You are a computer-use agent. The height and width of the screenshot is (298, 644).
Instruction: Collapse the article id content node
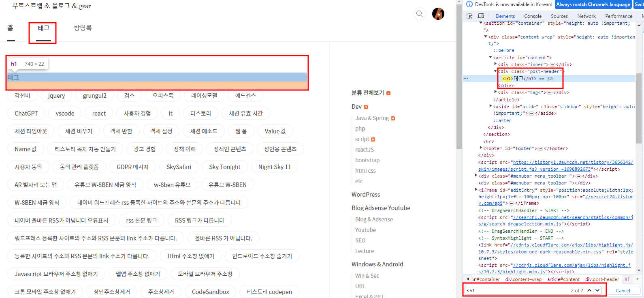point(490,57)
